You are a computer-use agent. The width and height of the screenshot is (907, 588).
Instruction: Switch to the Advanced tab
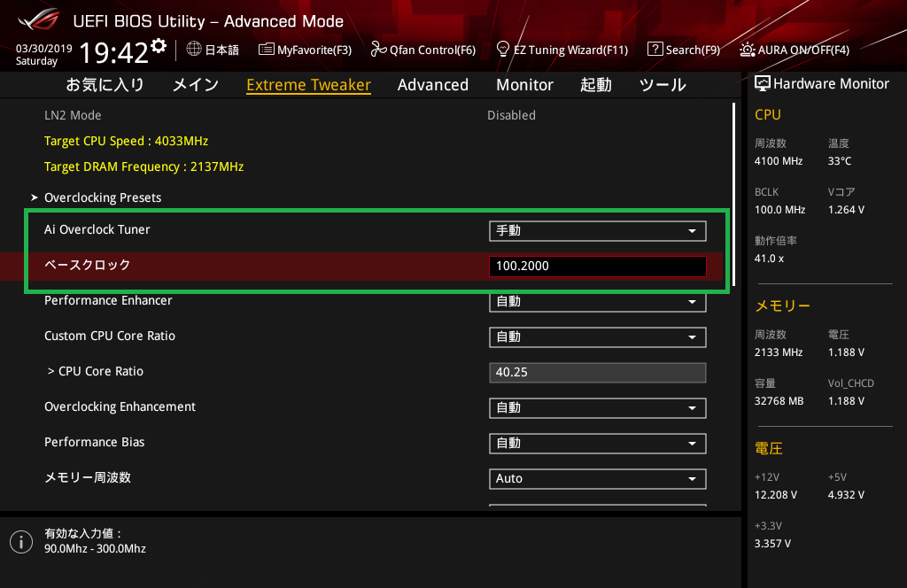pos(432,85)
